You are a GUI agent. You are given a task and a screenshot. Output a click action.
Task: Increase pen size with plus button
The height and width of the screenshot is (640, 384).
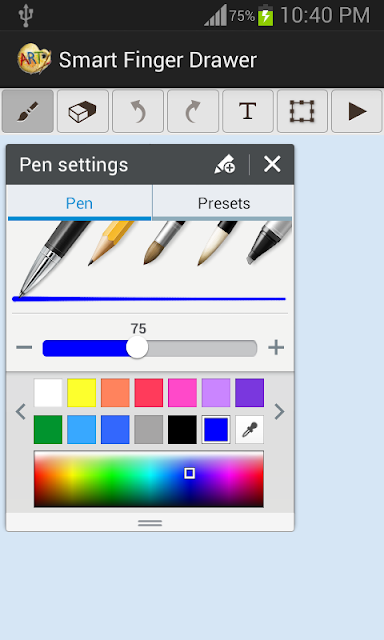pos(276,348)
